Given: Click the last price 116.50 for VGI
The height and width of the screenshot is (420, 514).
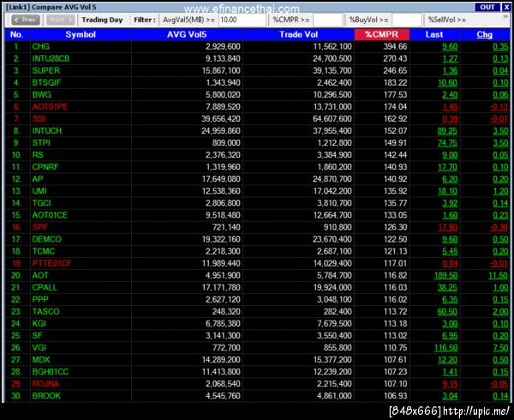Looking at the screenshot, I should click(x=445, y=348).
